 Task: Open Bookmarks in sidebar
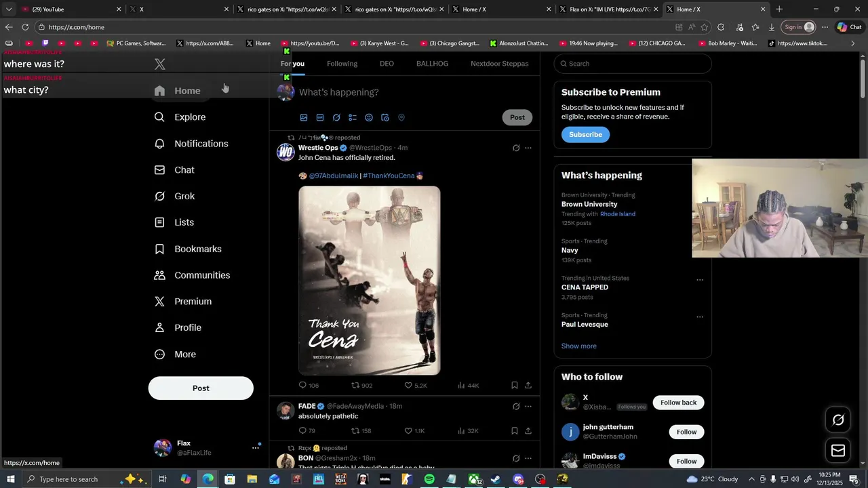189,249
